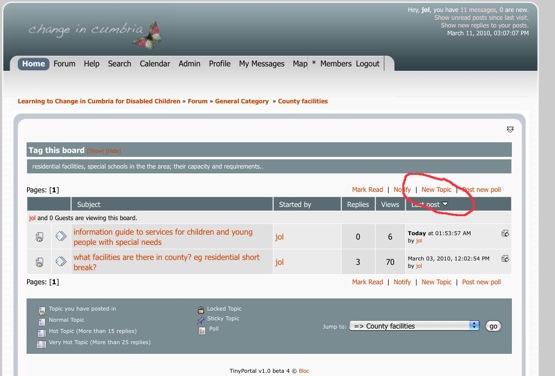Open the Calendar menu item
This screenshot has height=376, width=555.
pyautogui.click(x=155, y=64)
